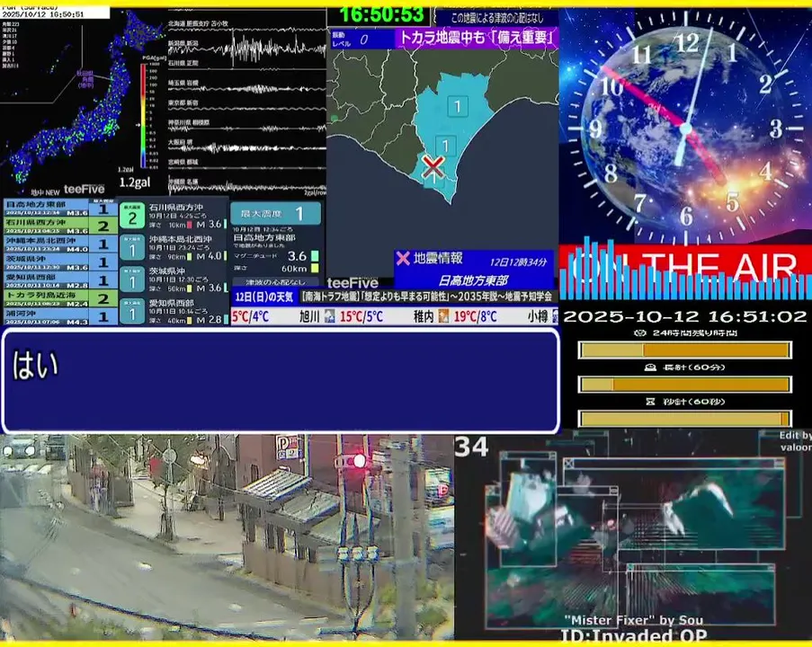Click the red traffic light in camera feed
The image size is (812, 647).
tap(359, 461)
